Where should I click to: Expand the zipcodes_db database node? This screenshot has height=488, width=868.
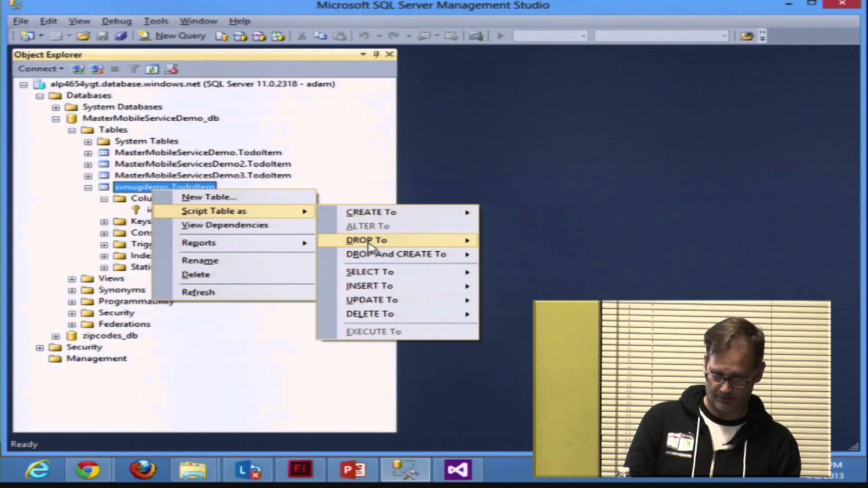[x=56, y=336]
